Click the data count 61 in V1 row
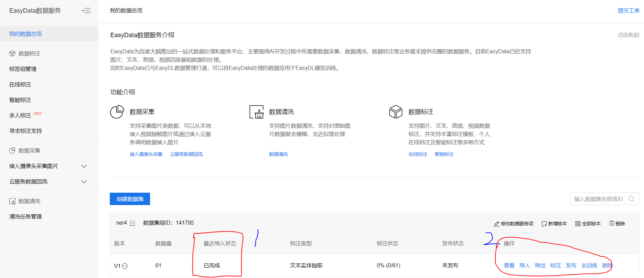 pyautogui.click(x=158, y=266)
